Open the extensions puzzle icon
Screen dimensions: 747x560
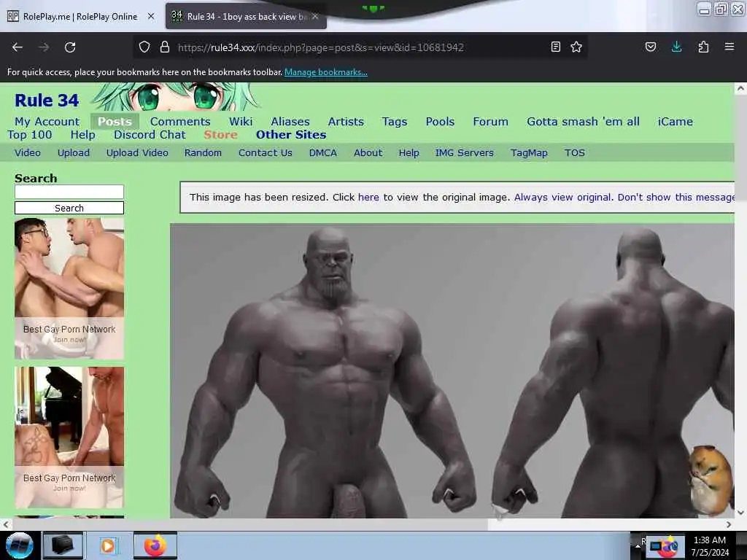[703, 47]
